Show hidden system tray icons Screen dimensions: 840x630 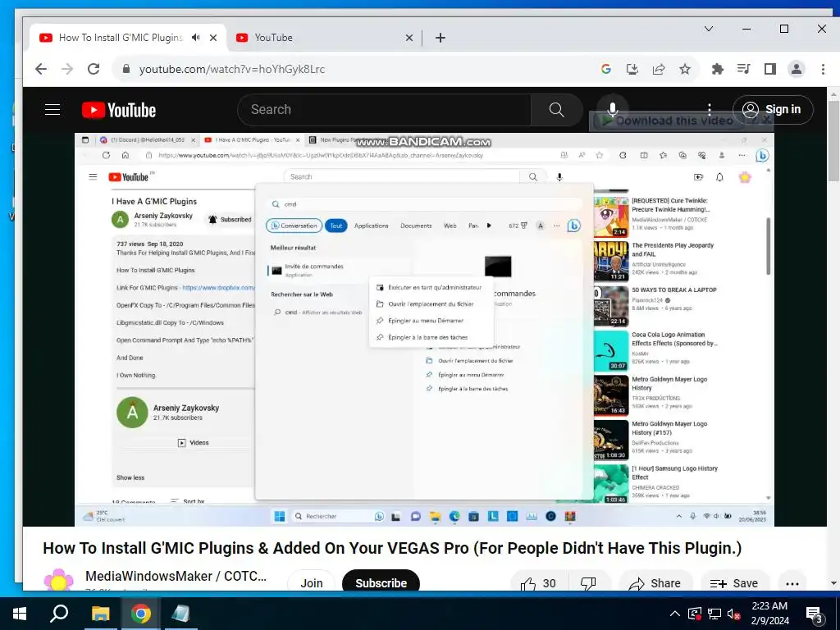pyautogui.click(x=675, y=614)
